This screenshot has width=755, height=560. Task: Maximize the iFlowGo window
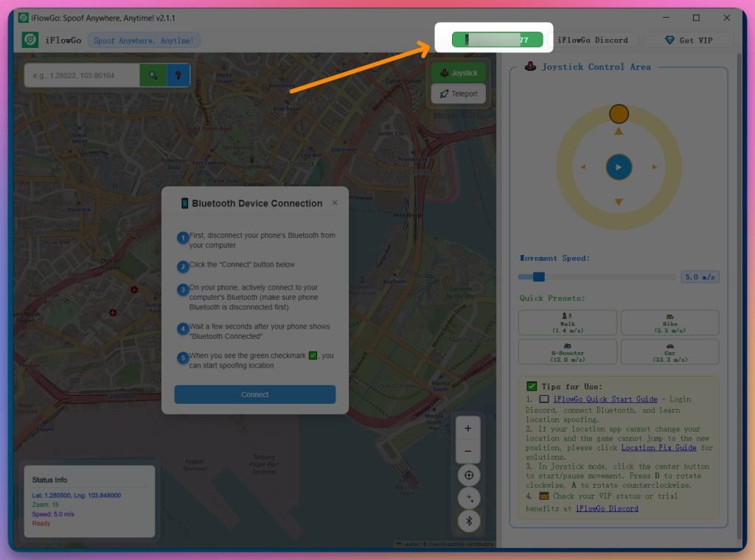[696, 18]
